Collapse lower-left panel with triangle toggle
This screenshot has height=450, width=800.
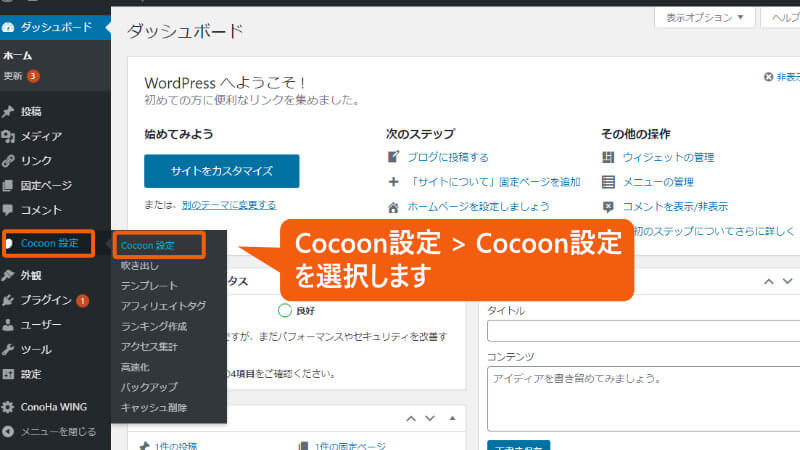point(453,418)
